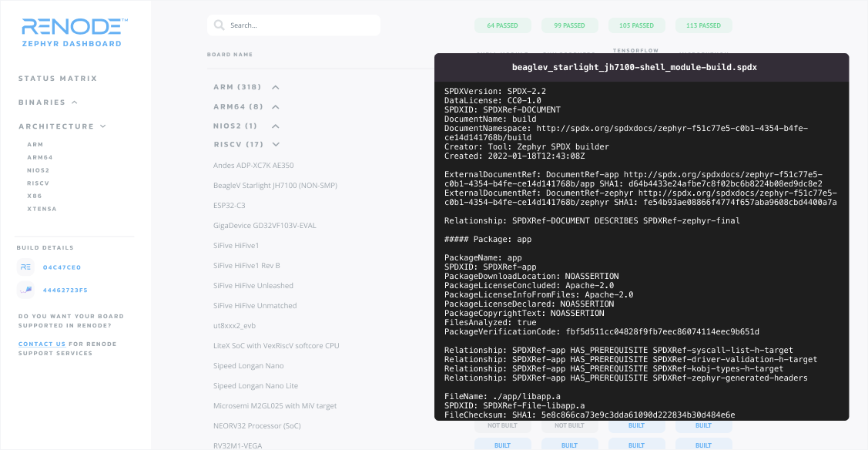Screen dimensions: 868x450
Task: Click BUILT badge under NEORV32 tensorflow column
Action: [637, 425]
